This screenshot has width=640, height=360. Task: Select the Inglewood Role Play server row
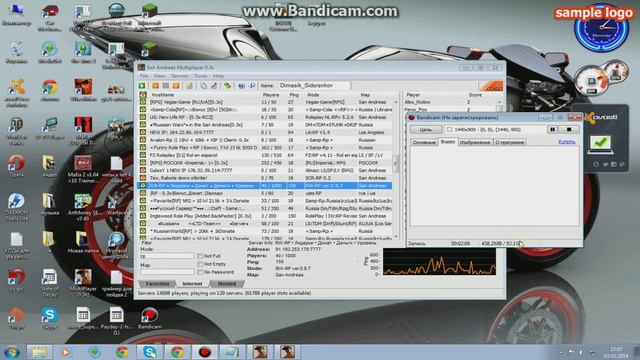(265, 216)
